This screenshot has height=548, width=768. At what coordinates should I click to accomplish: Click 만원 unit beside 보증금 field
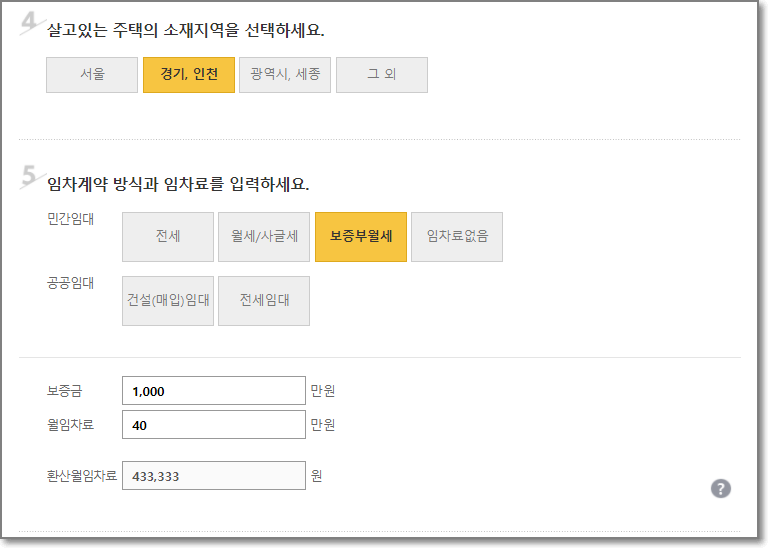tap(323, 391)
